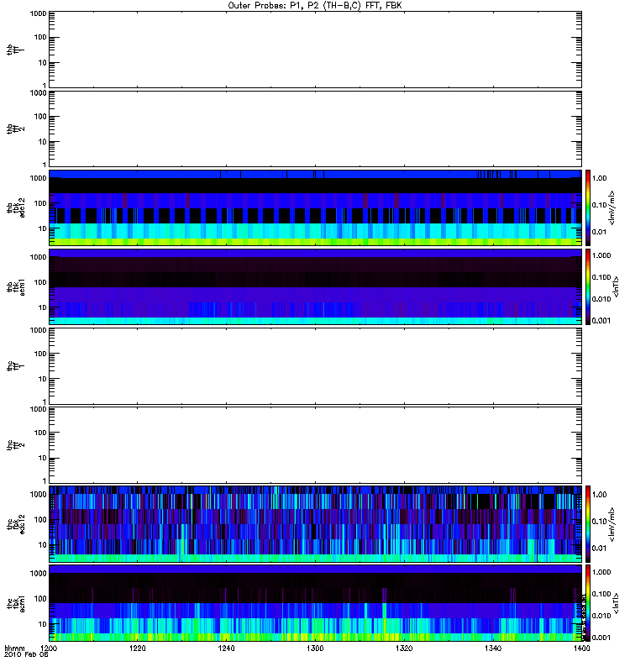Click the empty thc fff 2 plot panel
Viewport: 630px width, 672px height.
click(x=315, y=445)
